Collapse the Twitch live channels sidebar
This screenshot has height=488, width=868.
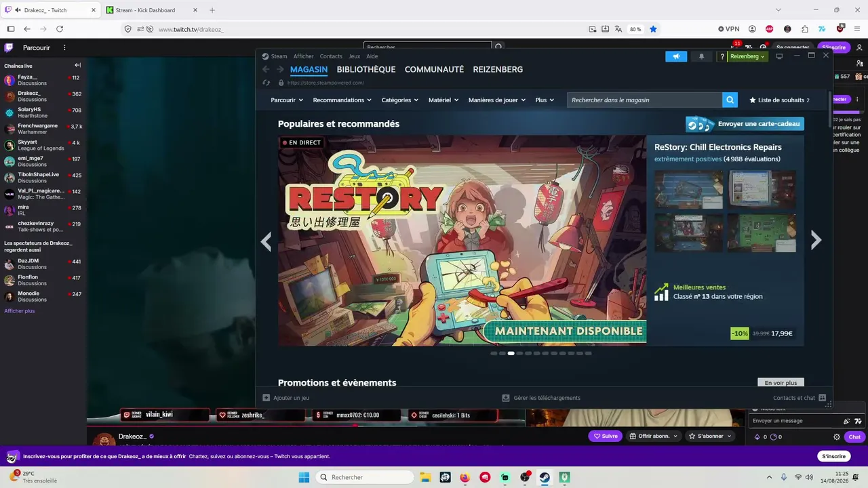(x=77, y=66)
